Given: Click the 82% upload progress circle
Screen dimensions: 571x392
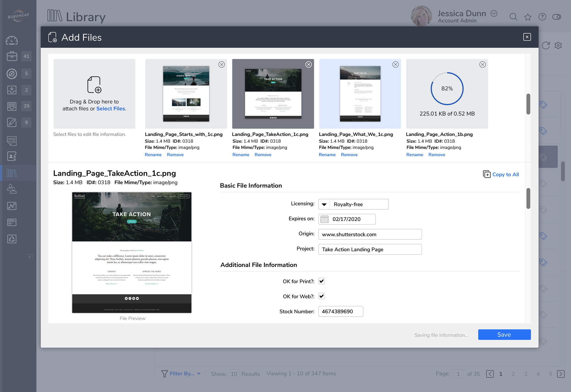Looking at the screenshot, I should [447, 89].
